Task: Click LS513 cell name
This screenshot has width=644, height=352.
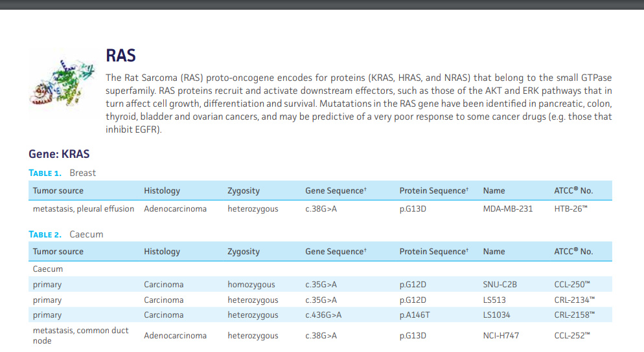Action: (x=494, y=300)
